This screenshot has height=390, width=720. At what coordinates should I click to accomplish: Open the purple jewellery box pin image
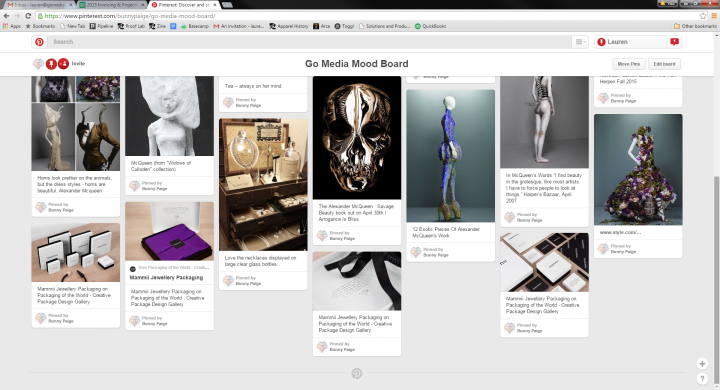coord(169,232)
